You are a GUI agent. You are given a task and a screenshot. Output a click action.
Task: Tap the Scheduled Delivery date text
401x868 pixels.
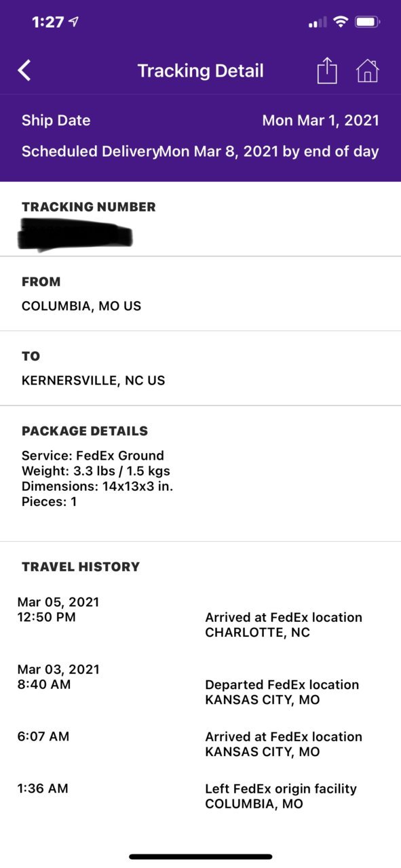click(x=269, y=151)
